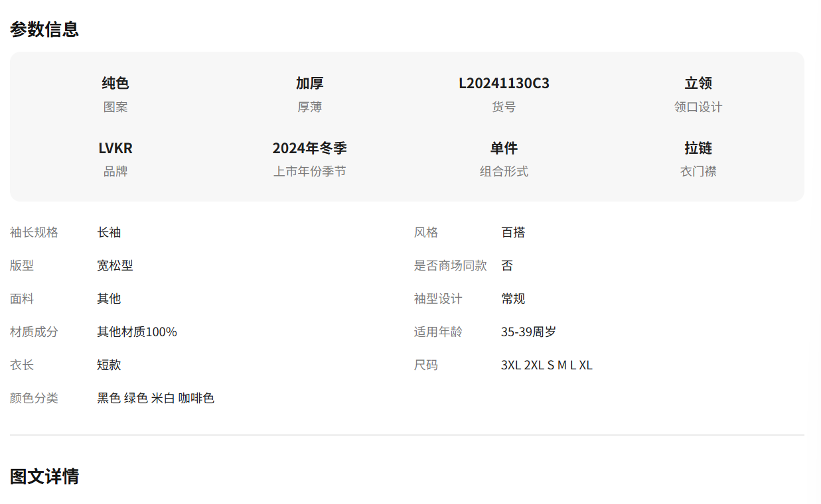
Task: Select the product number L20241130C3
Action: tap(504, 84)
